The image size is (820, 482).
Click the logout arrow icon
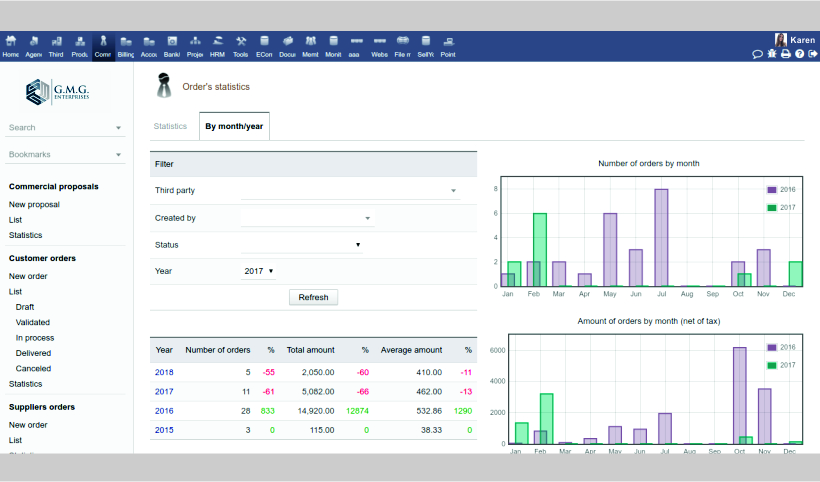(x=812, y=54)
